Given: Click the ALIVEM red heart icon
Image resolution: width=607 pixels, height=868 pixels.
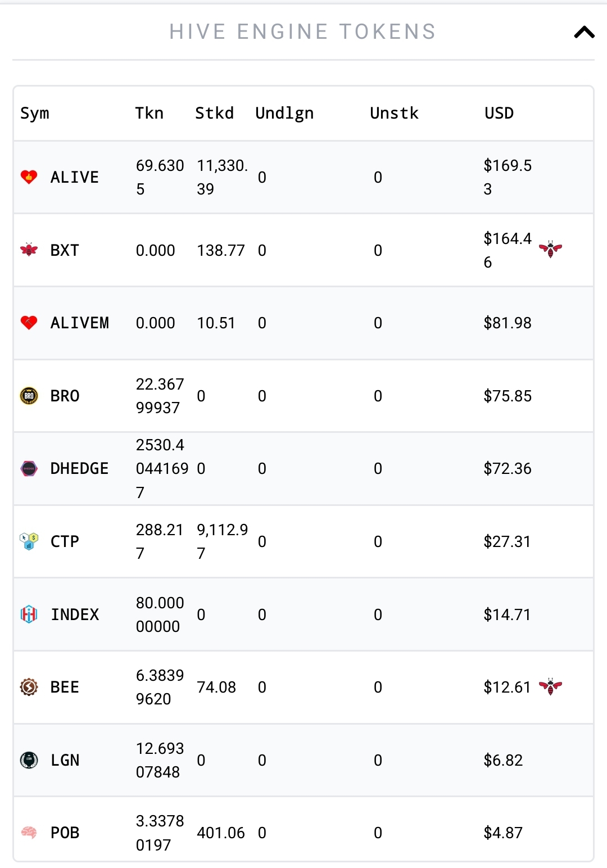Looking at the screenshot, I should pyautogui.click(x=29, y=323).
